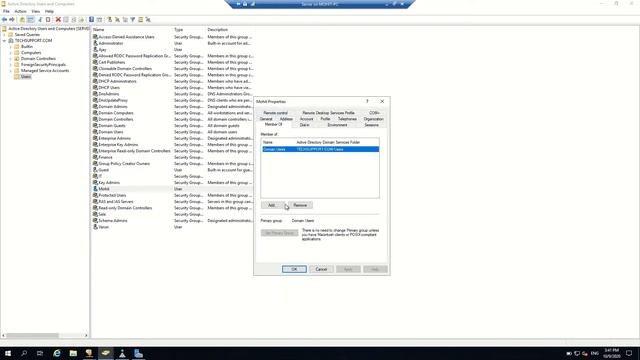640x360 pixels.
Task: Click the taskbar Search icon
Action: 24,353
